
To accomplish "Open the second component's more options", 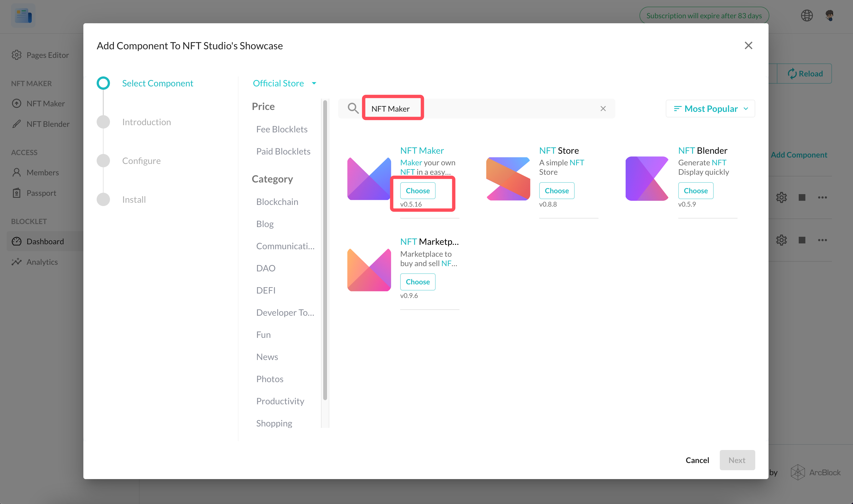I will (x=822, y=240).
